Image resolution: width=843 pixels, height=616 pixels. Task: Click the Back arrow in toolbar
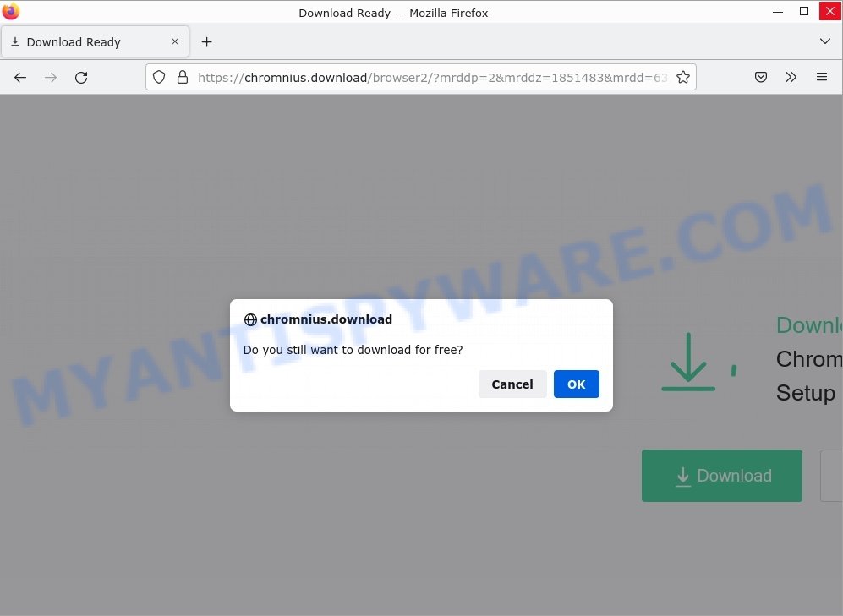[x=20, y=78]
